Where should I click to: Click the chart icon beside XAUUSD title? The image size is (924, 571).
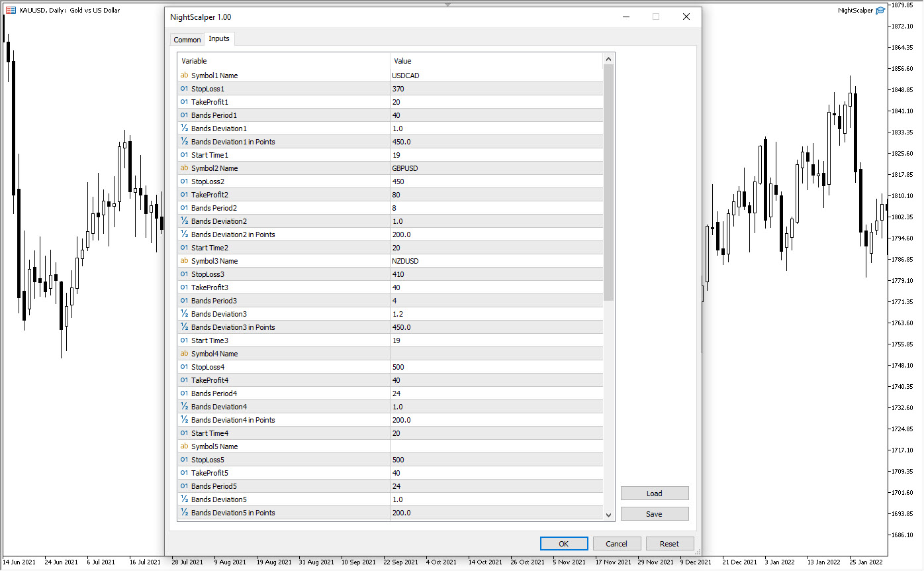[x=11, y=10]
